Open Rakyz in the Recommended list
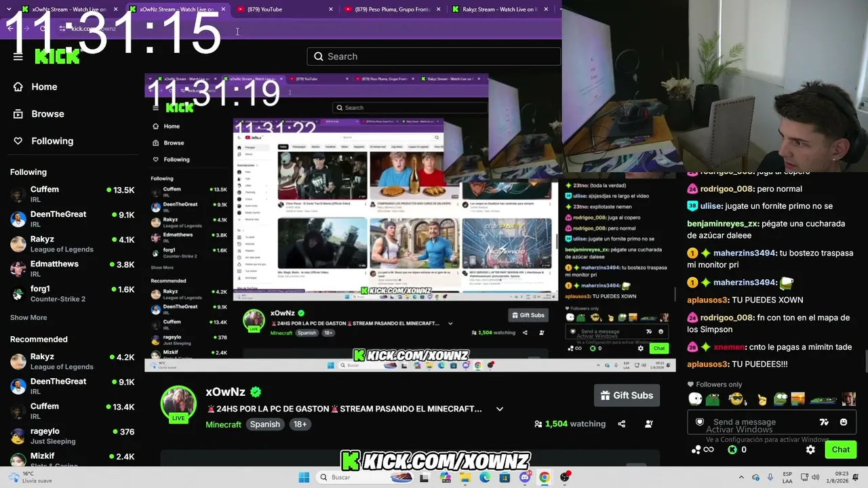The width and height of the screenshot is (868, 488). (x=72, y=361)
